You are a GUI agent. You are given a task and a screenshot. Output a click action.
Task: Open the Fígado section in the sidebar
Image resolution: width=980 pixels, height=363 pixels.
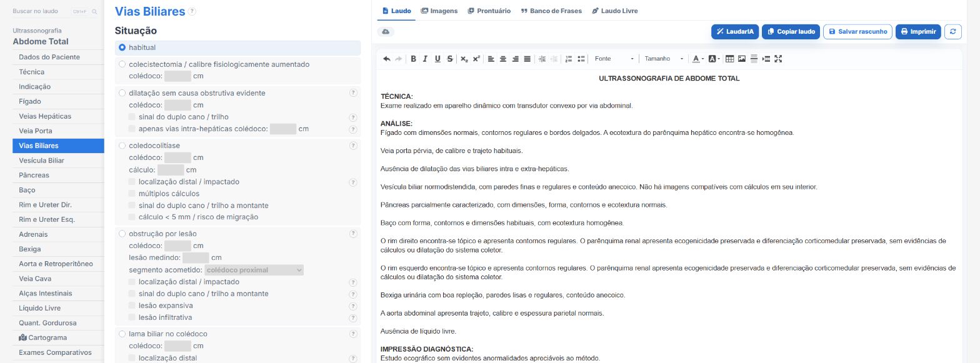[x=58, y=101]
